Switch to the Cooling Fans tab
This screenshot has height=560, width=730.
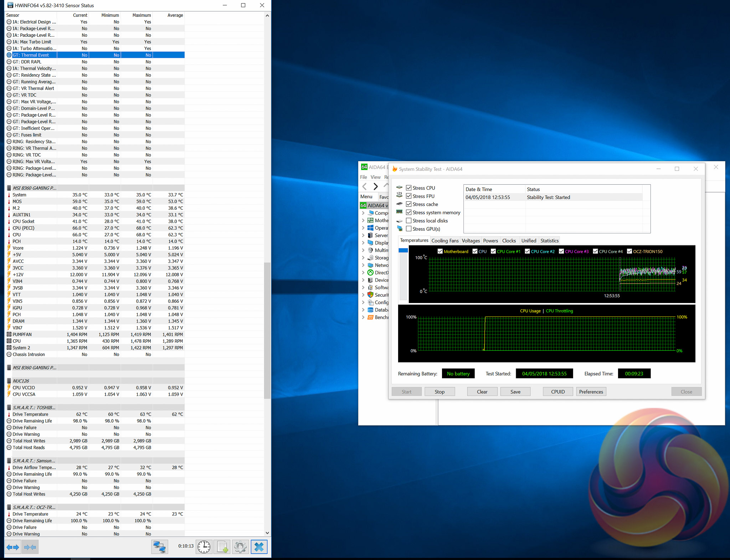tap(445, 241)
